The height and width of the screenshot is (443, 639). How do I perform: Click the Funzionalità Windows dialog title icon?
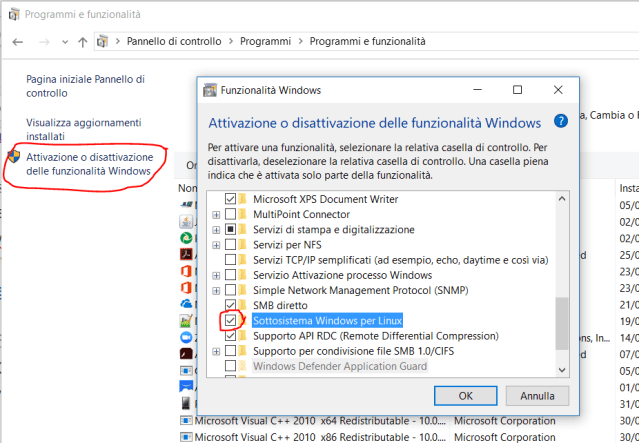(212, 89)
